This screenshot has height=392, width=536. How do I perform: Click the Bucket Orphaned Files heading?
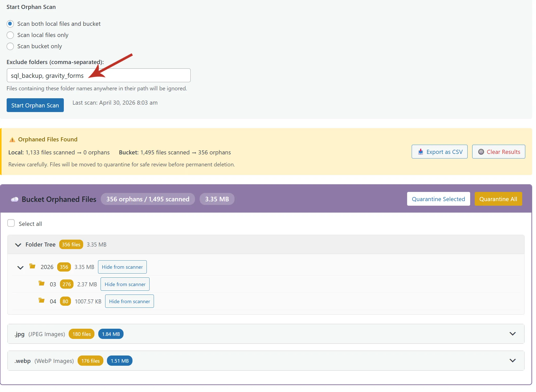coord(59,199)
